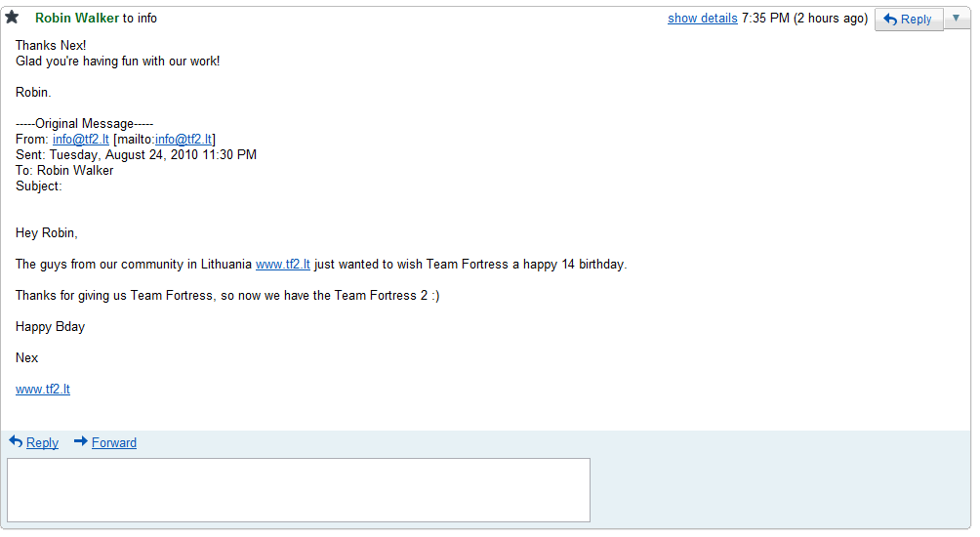Open info@tf2.lt link after 'From:'
Viewport: 980px width, 537px height.
pos(81,140)
